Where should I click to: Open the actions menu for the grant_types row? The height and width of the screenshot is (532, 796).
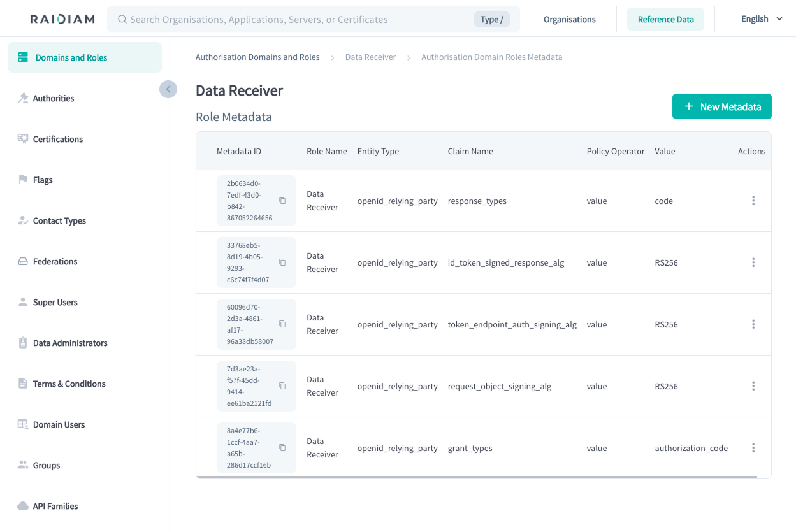point(753,448)
